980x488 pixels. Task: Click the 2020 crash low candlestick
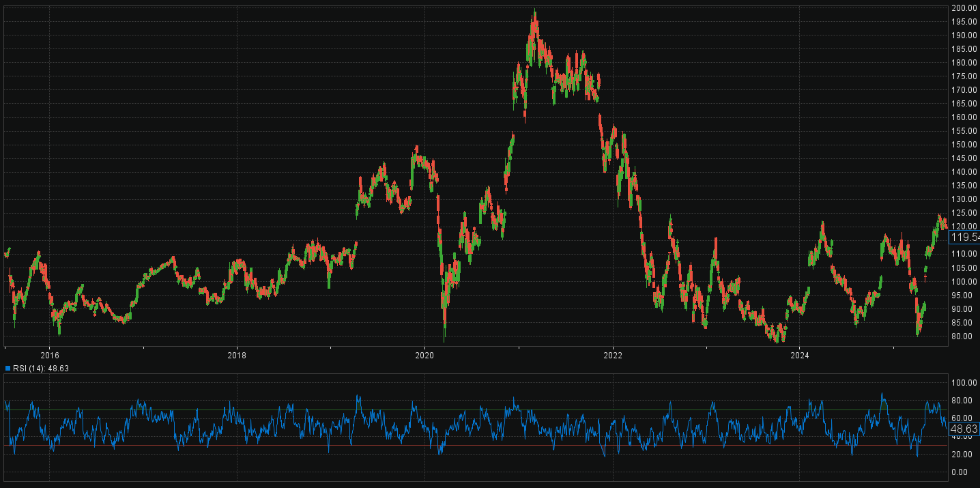pyautogui.click(x=444, y=339)
